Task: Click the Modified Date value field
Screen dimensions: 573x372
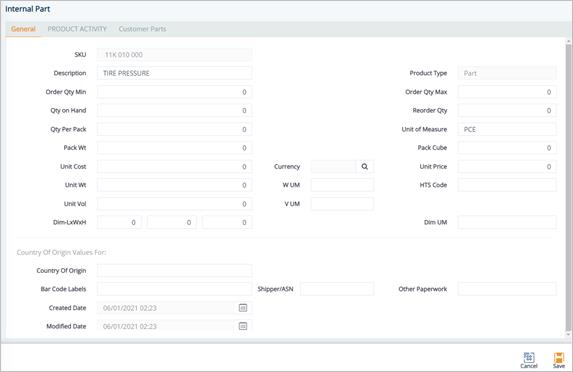Action: click(165, 326)
